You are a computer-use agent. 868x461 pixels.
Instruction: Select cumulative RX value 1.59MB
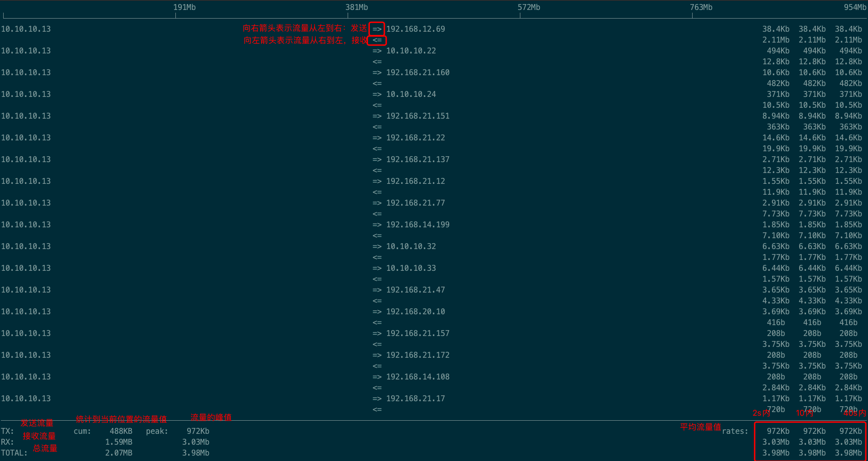pyautogui.click(x=119, y=442)
